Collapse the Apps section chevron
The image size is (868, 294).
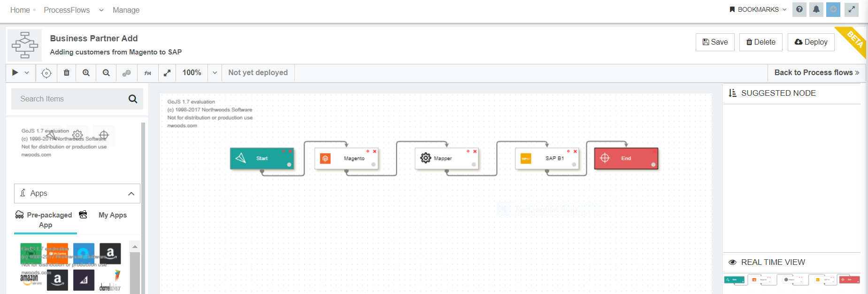pyautogui.click(x=131, y=193)
